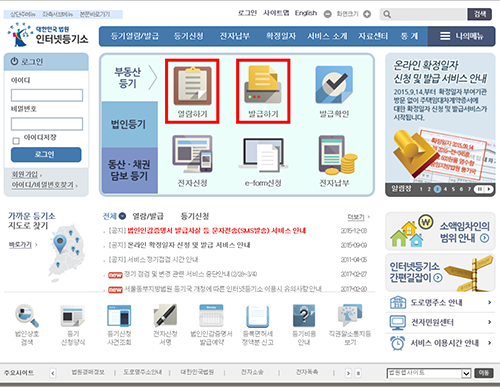Open the 전자납부 coins icon
This screenshot has height=387, width=500.
click(337, 155)
